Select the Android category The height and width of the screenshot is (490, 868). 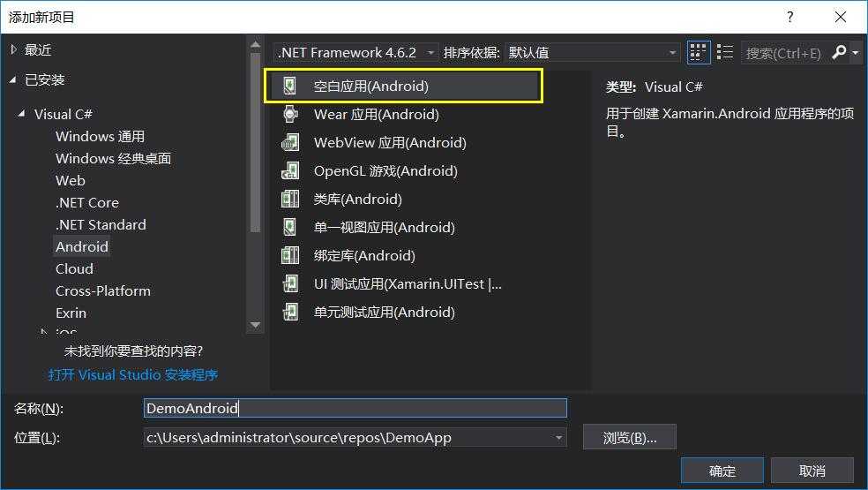click(82, 246)
